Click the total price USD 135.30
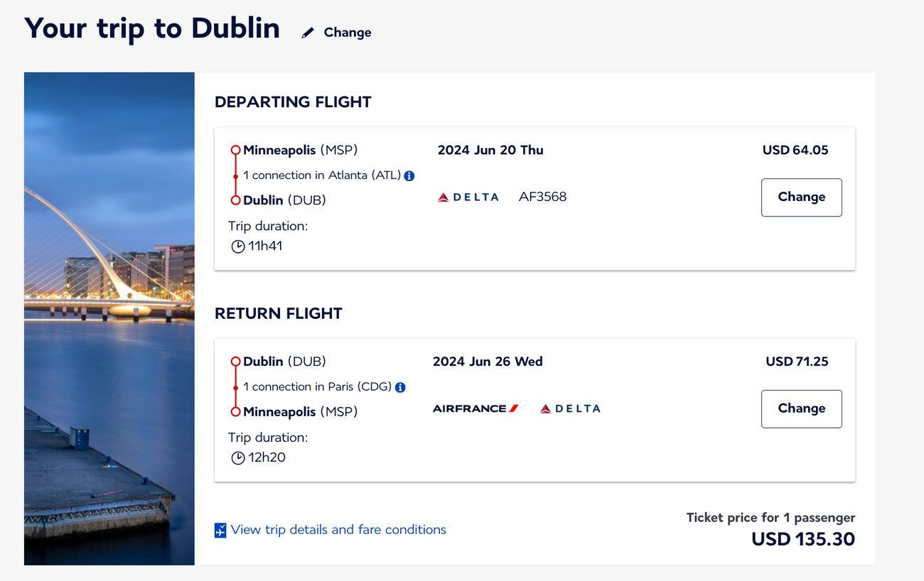 [804, 539]
